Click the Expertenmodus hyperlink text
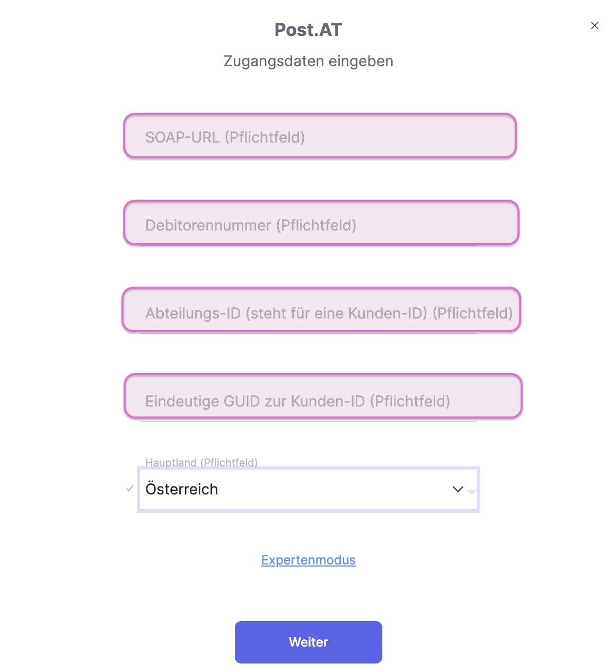Viewport: 616px width, 672px height. click(308, 560)
